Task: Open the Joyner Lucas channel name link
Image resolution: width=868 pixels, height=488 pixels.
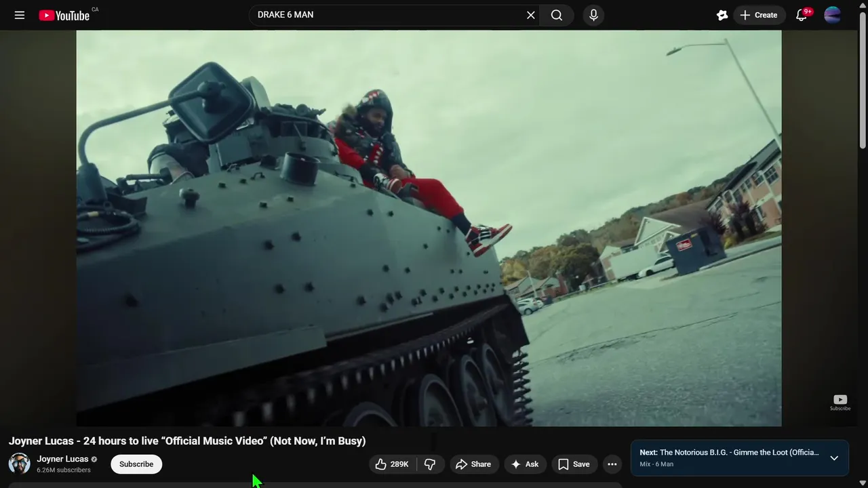Action: 62,459
